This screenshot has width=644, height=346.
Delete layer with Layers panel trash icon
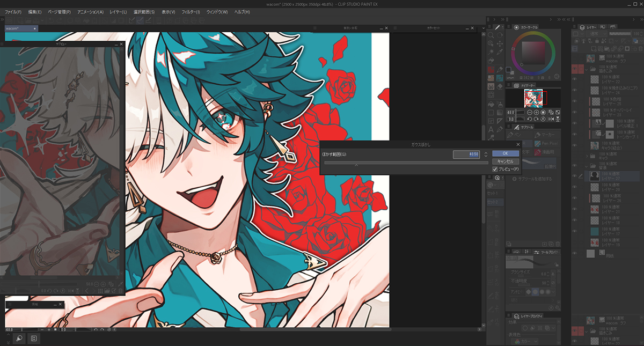(x=641, y=49)
